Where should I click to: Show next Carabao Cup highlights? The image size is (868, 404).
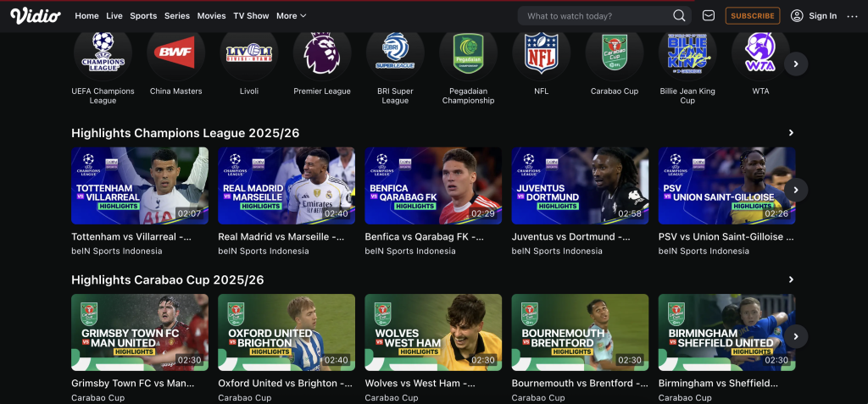tap(796, 336)
